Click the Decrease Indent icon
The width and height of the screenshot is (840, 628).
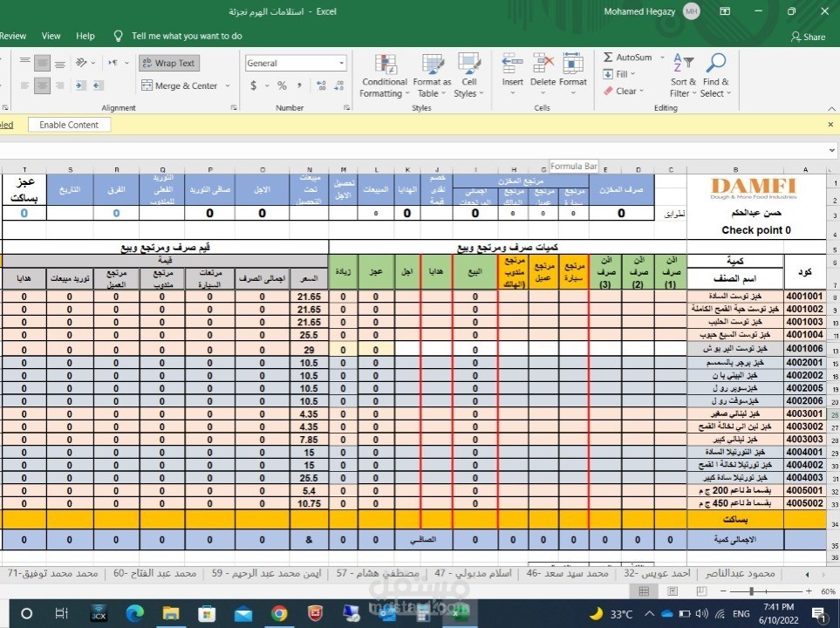(x=98, y=85)
